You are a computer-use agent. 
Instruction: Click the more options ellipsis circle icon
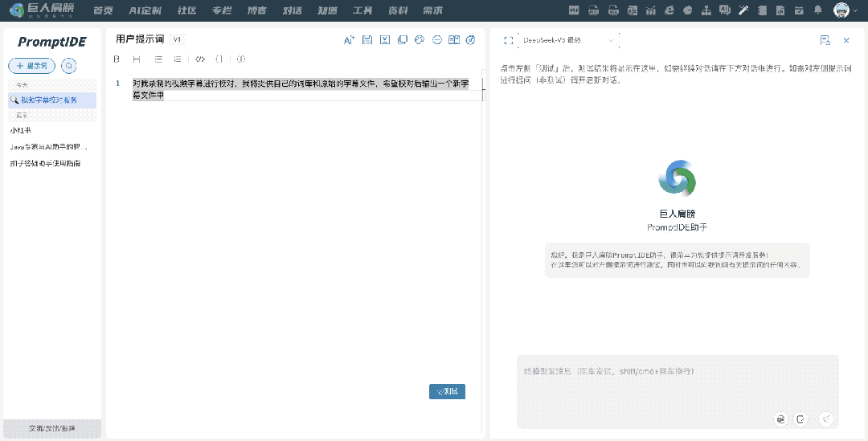(437, 40)
